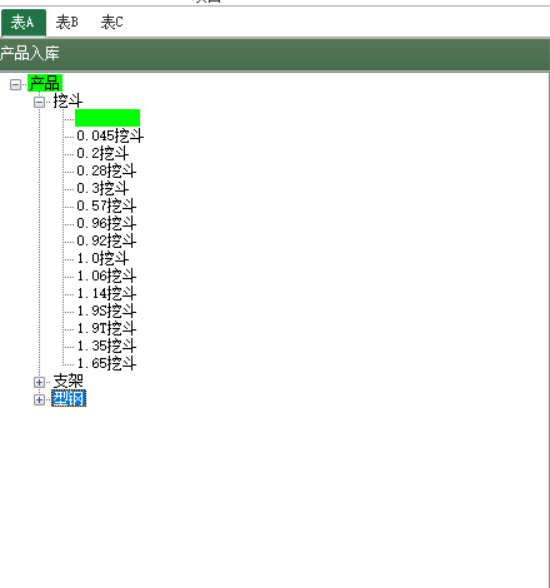
Task: Select the 0.57挖斗 item
Action: click(x=106, y=206)
